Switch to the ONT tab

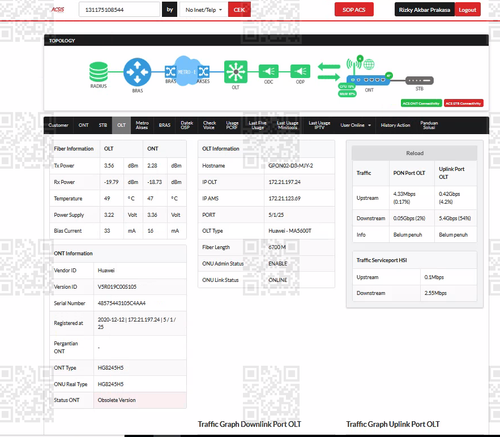(84, 125)
